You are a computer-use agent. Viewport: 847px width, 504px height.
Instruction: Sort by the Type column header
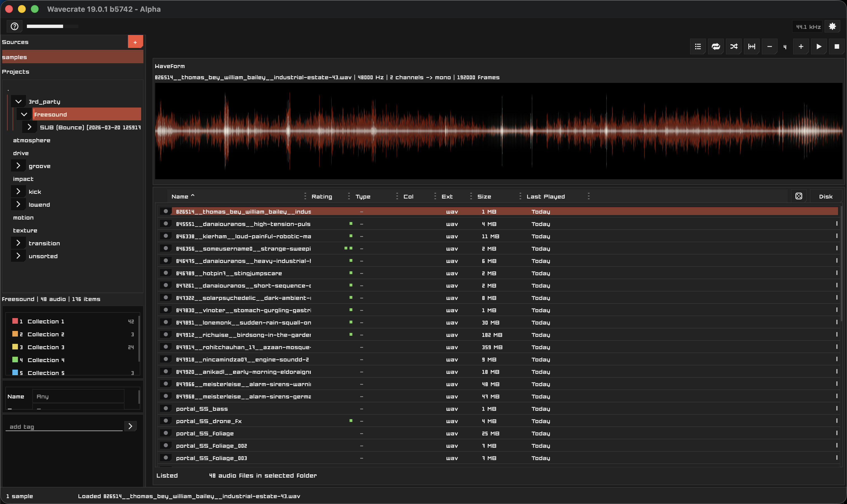point(363,197)
